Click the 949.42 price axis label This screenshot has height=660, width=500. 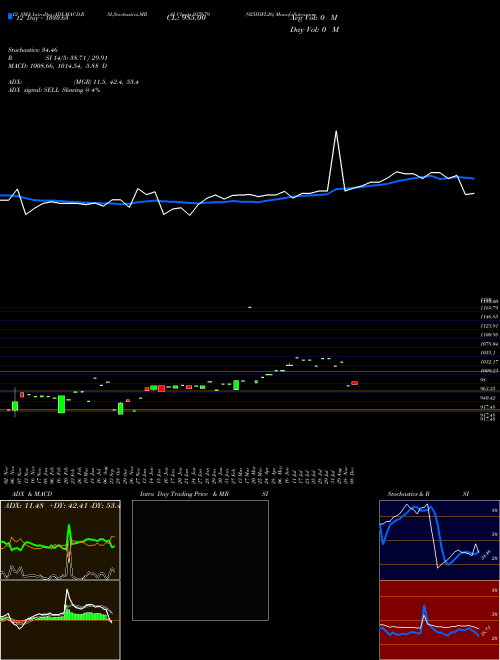pos(488,398)
